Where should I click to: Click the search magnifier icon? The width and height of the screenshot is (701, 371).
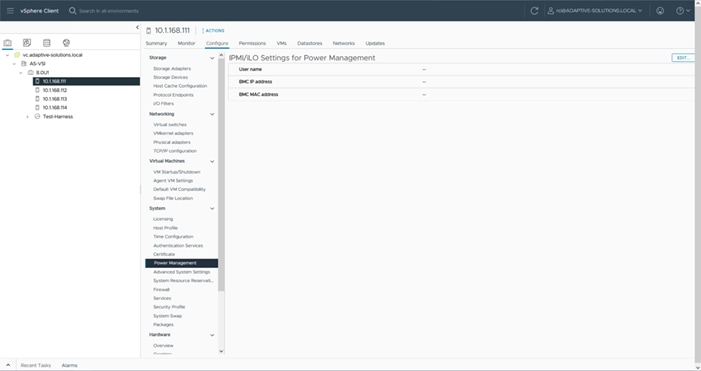[72, 11]
